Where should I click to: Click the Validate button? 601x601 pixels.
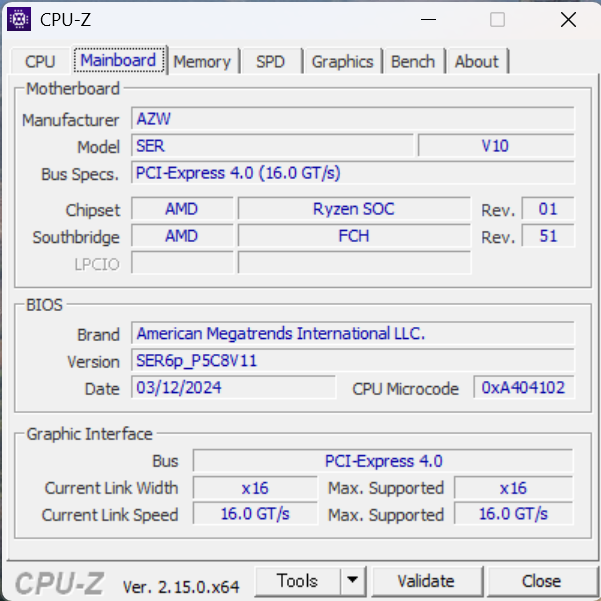tap(426, 581)
